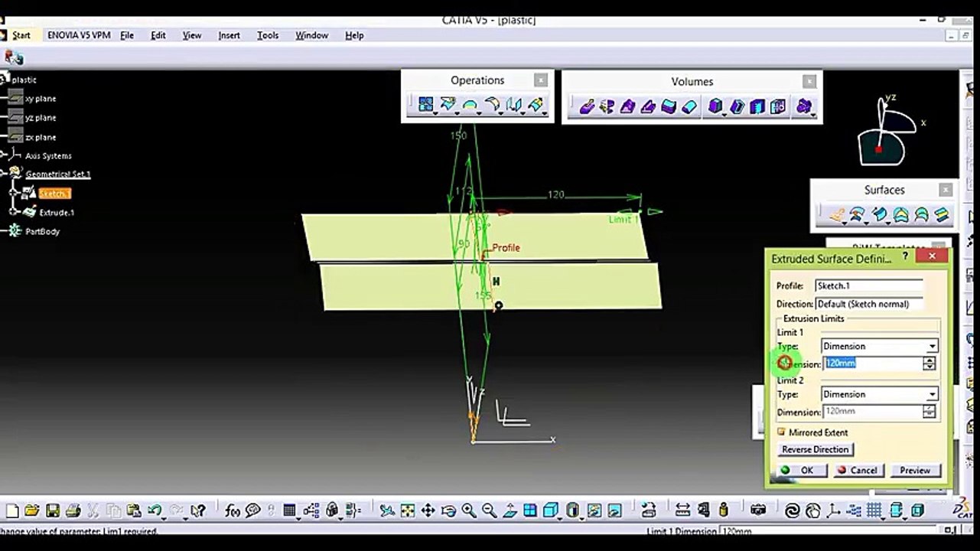Click the Cancel button

[858, 471]
